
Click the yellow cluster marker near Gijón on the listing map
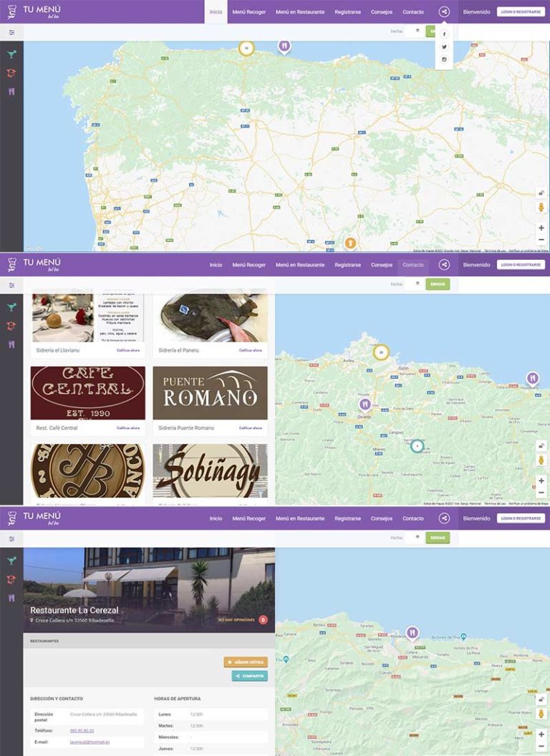(x=381, y=352)
